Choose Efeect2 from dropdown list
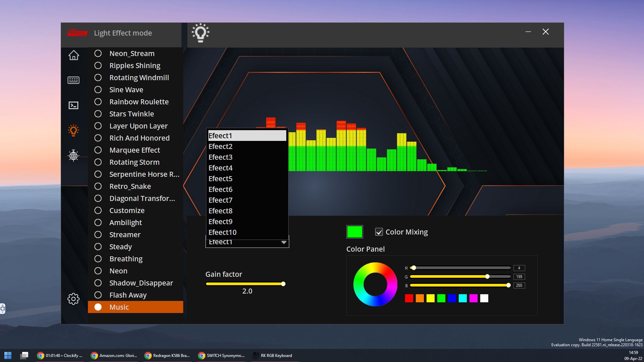The width and height of the screenshot is (644, 362). (247, 146)
